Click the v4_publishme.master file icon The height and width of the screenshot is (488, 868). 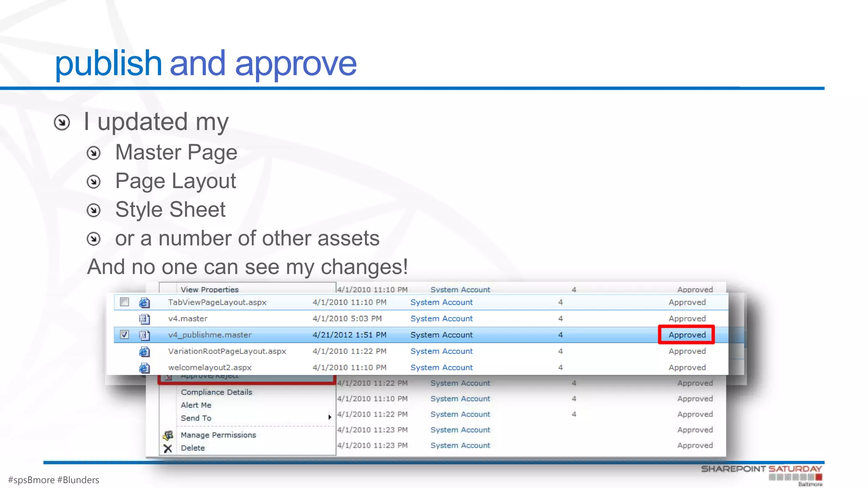click(144, 335)
